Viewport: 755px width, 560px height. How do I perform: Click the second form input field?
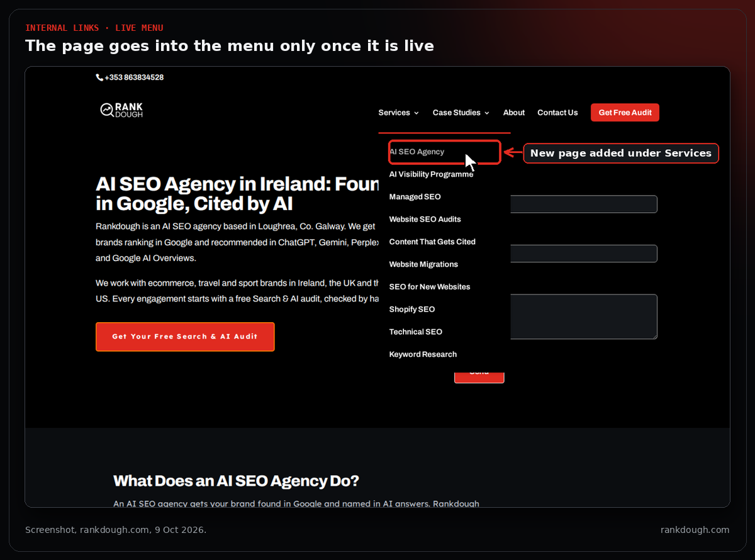583,254
